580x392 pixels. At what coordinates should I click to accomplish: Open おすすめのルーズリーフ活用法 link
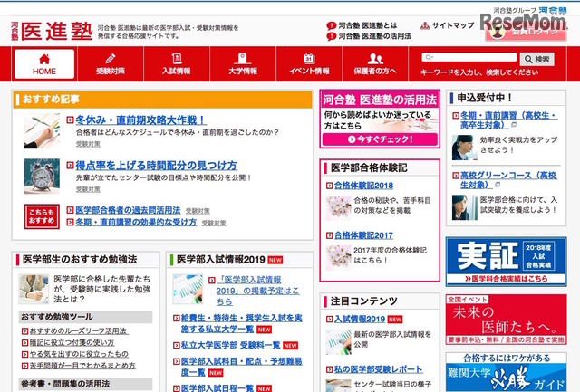coord(78,330)
